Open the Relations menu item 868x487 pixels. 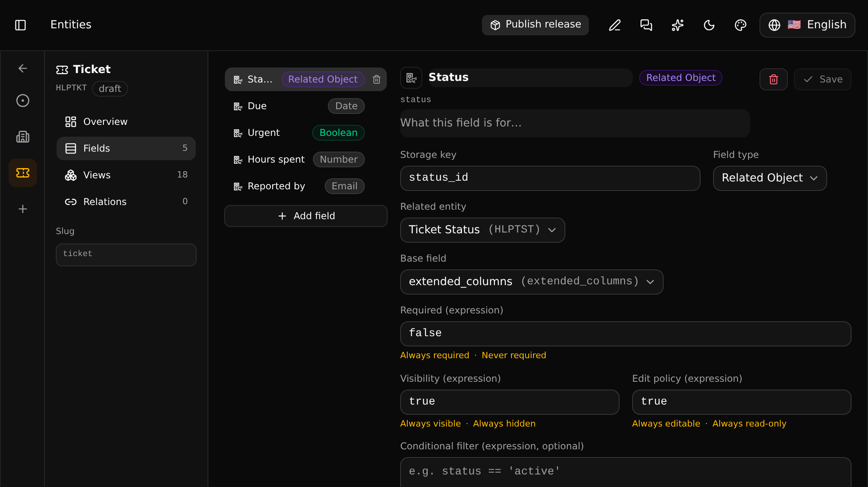[x=126, y=201]
